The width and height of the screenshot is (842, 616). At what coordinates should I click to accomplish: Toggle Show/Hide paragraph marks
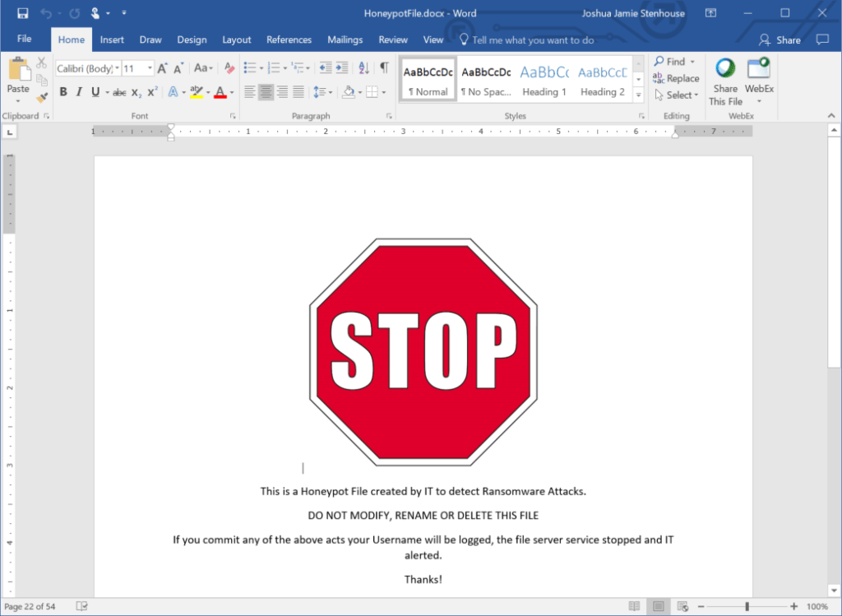[x=383, y=67]
